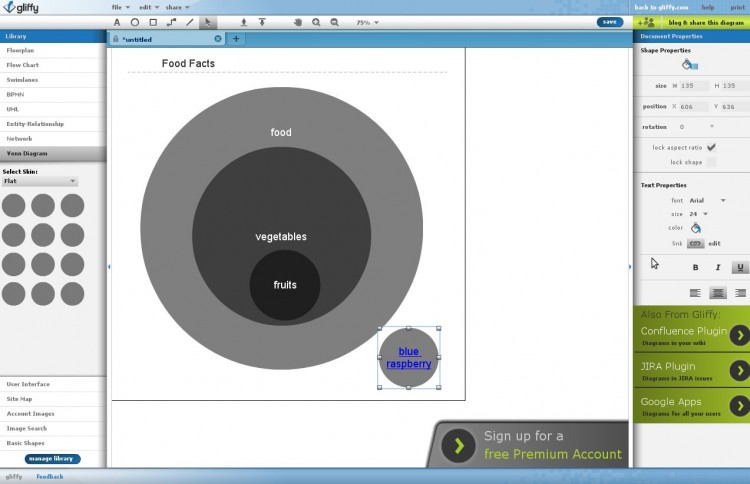Viewport: 750px width, 484px height.
Task: Toggle lock aspect ratio checkbox
Action: 711,147
